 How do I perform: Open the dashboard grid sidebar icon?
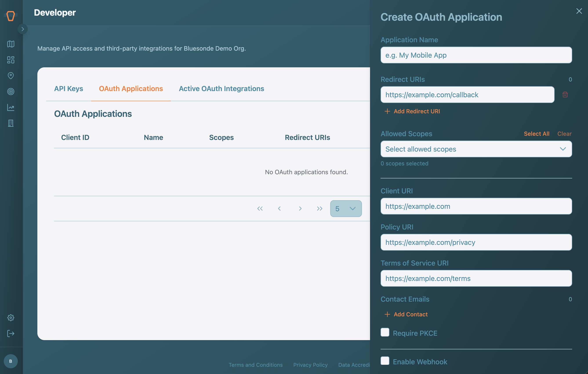pyautogui.click(x=11, y=60)
